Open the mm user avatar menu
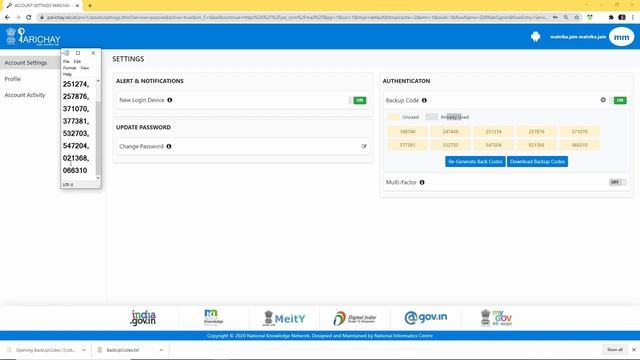 [x=621, y=37]
